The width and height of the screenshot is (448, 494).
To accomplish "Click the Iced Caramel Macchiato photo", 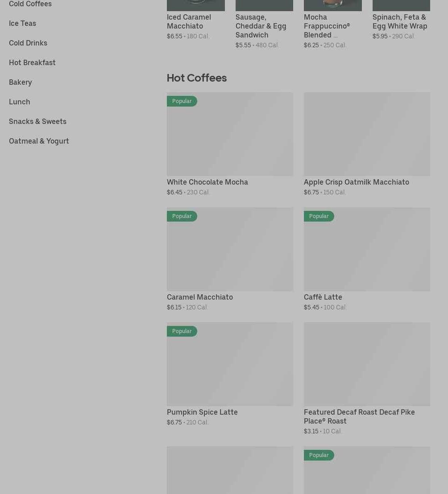I will (x=196, y=5).
